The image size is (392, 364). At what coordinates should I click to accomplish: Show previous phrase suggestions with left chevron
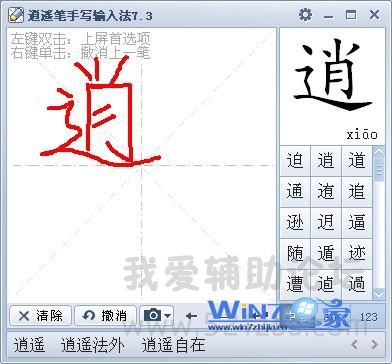[x=355, y=344]
